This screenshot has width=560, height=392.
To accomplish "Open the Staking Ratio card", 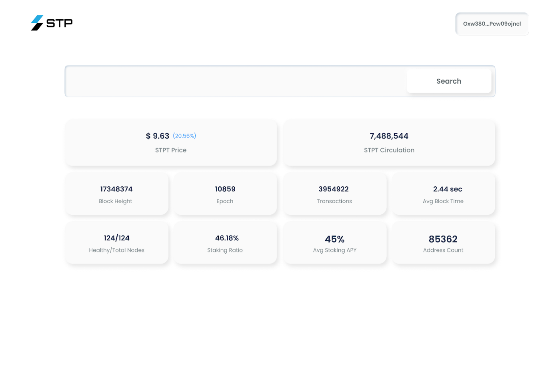I will pyautogui.click(x=225, y=243).
